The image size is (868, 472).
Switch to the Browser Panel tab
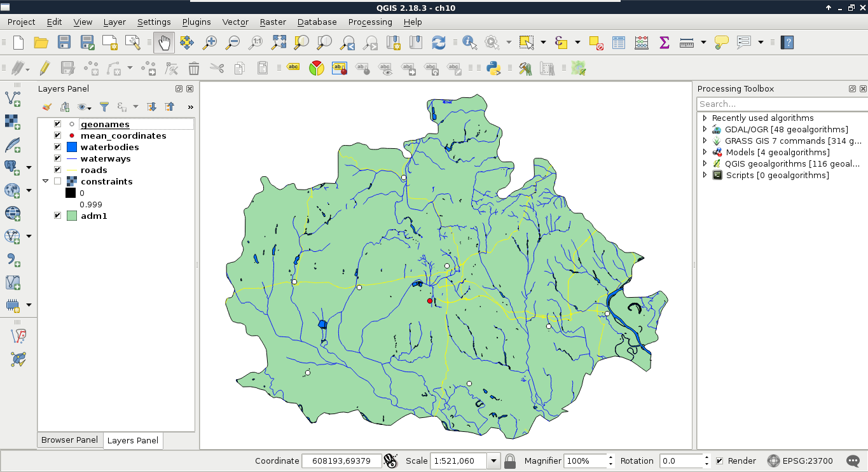pos(69,440)
